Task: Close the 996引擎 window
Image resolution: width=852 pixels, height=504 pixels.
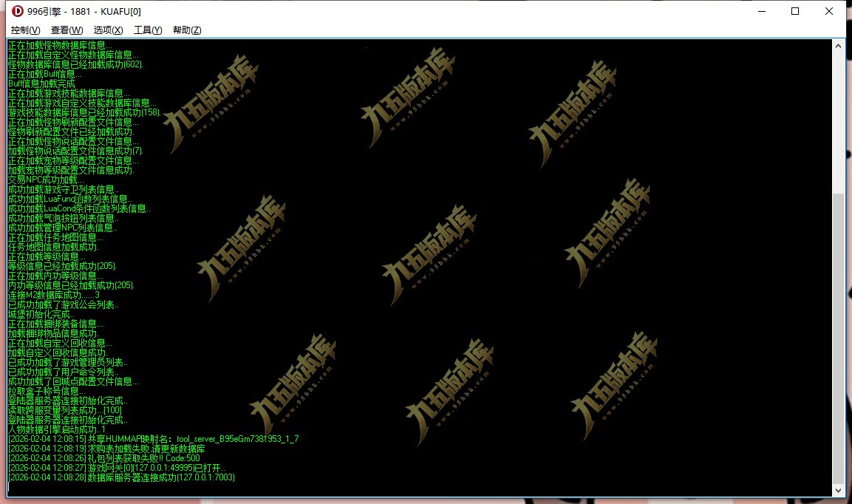Action: 828,11
